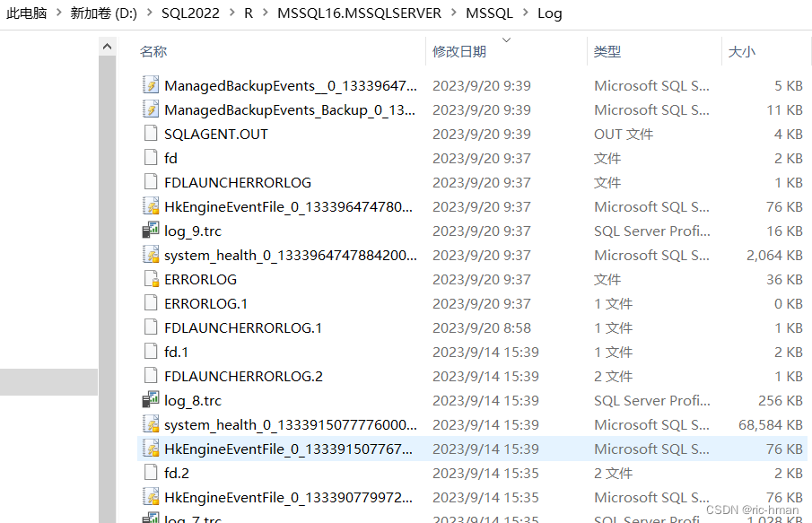The image size is (812, 523).
Task: Select the fd.2 file
Action: (x=175, y=473)
